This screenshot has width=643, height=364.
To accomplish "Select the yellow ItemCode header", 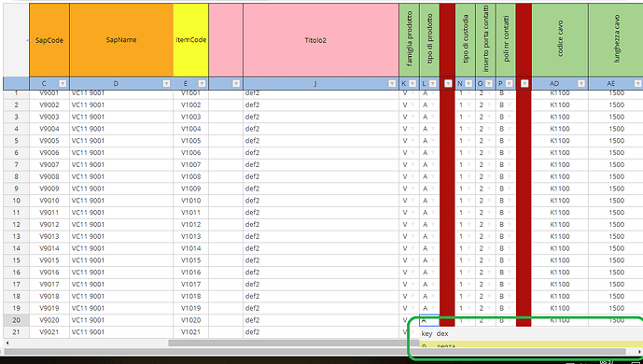I will tap(191, 40).
